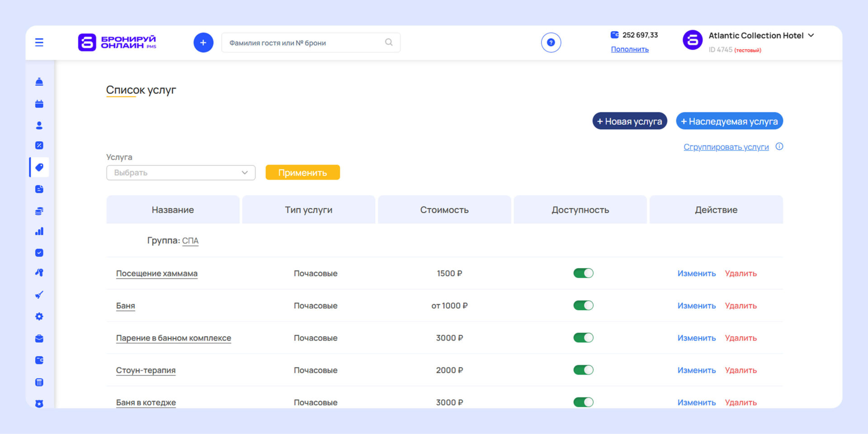Open the СПА group link
Screen dimensions: 868x434
[190, 241]
